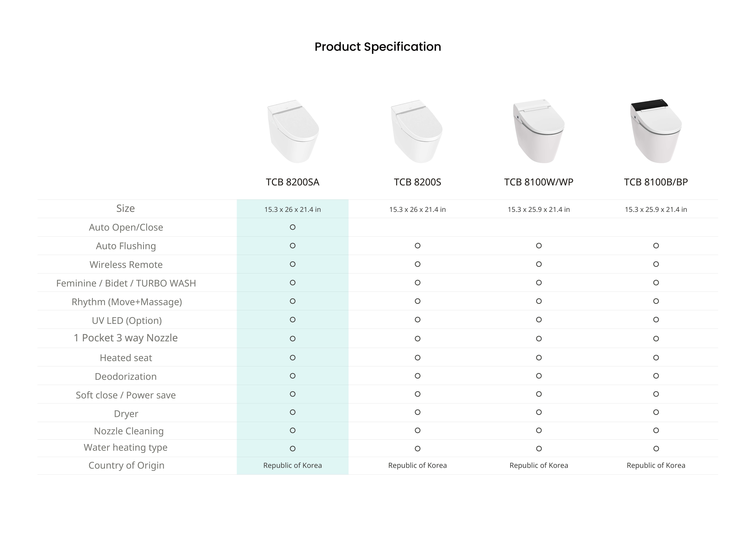Click the Product Specification heading
The image size is (756, 541).
point(378,47)
